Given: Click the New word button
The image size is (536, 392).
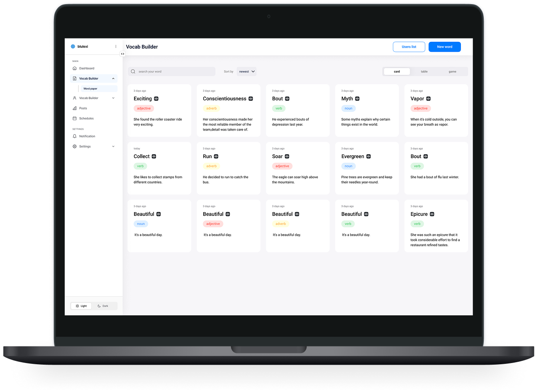Looking at the screenshot, I should click(444, 47).
